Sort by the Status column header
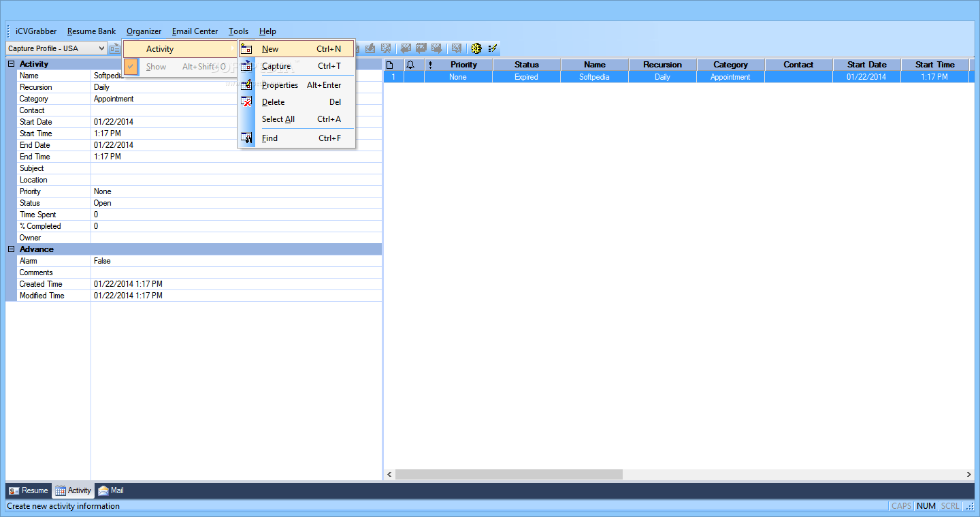The width and height of the screenshot is (980, 517). (527, 65)
